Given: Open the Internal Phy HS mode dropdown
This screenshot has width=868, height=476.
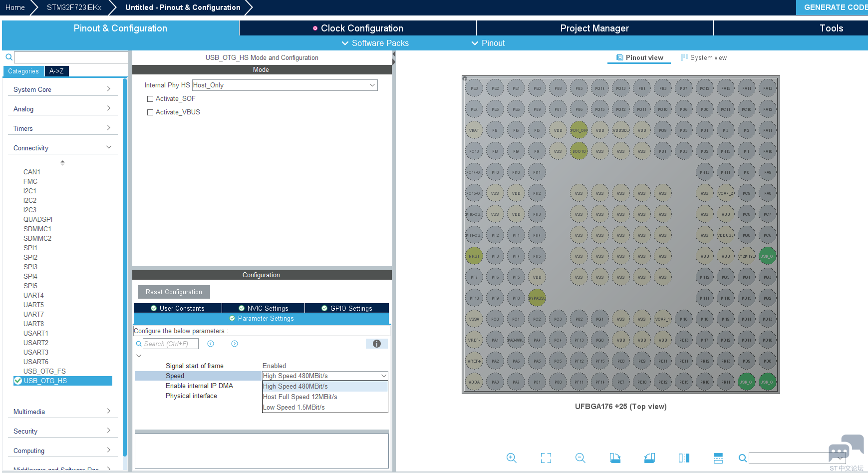Looking at the screenshot, I should coord(285,85).
